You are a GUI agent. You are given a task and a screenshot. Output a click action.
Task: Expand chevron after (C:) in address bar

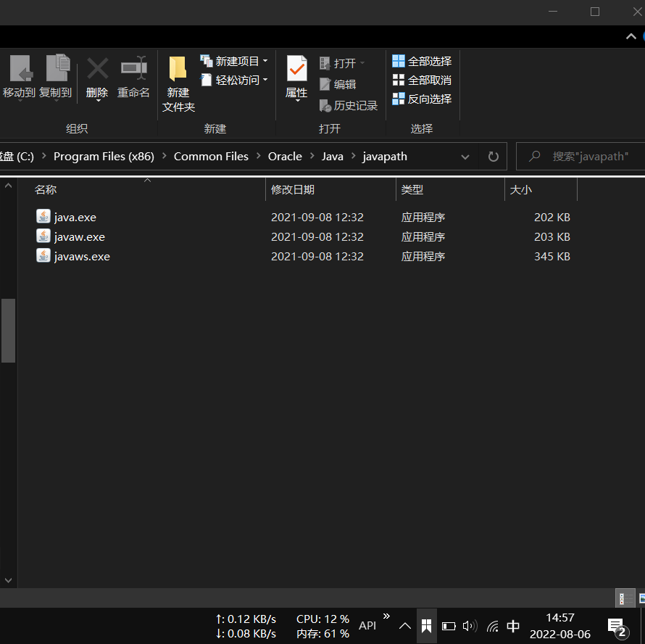pyautogui.click(x=44, y=156)
